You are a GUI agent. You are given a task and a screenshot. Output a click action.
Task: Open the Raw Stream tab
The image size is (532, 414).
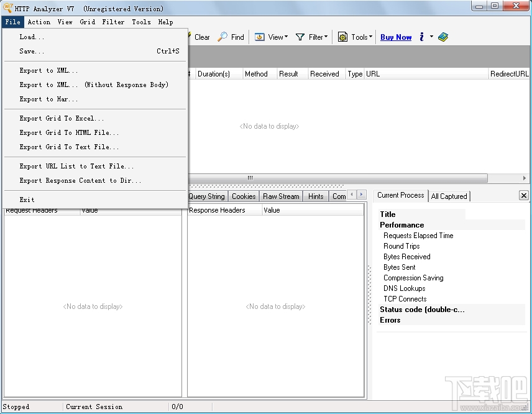tap(281, 196)
